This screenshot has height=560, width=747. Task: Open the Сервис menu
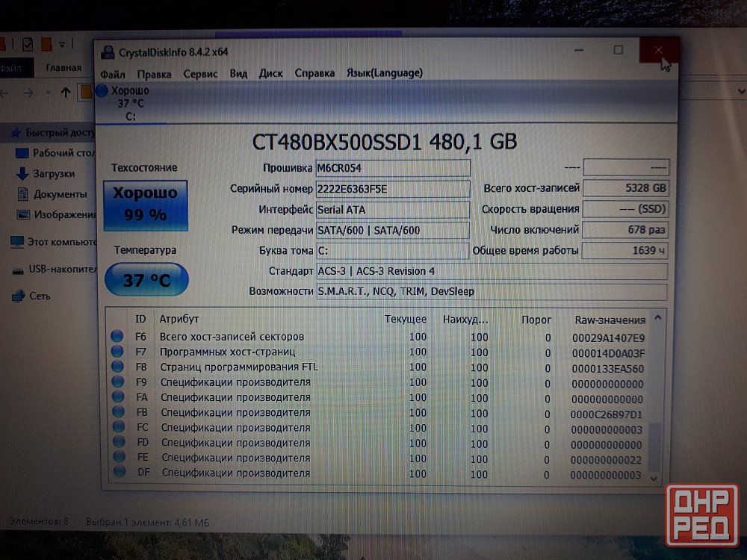pos(200,73)
